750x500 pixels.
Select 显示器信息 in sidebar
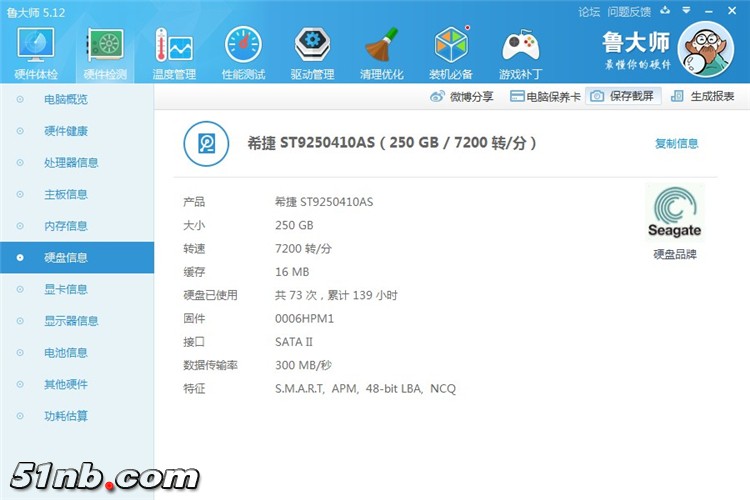(x=77, y=321)
